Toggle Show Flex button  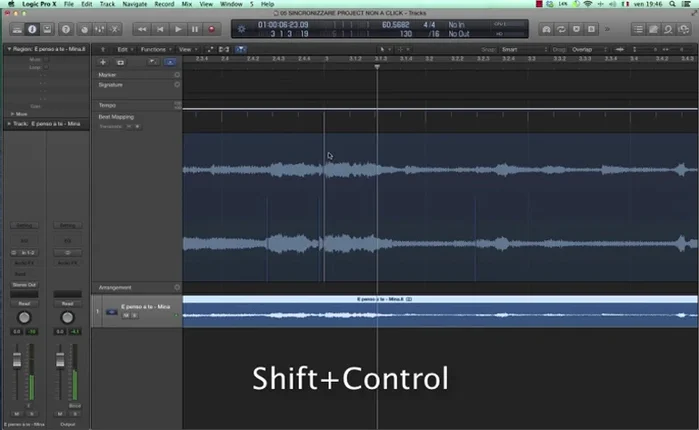[224, 49]
